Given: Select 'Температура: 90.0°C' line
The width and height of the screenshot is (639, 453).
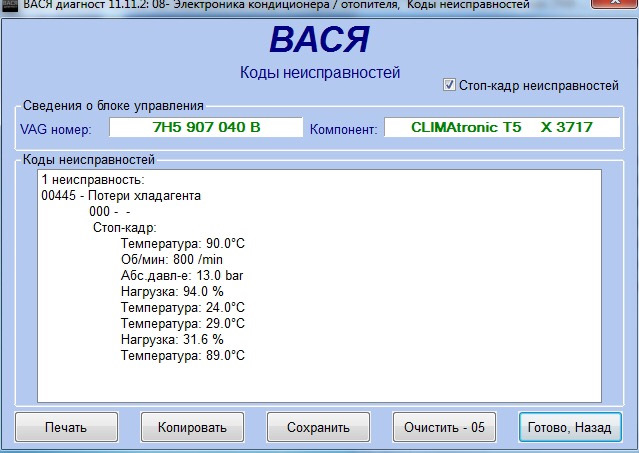Looking at the screenshot, I should [183, 243].
